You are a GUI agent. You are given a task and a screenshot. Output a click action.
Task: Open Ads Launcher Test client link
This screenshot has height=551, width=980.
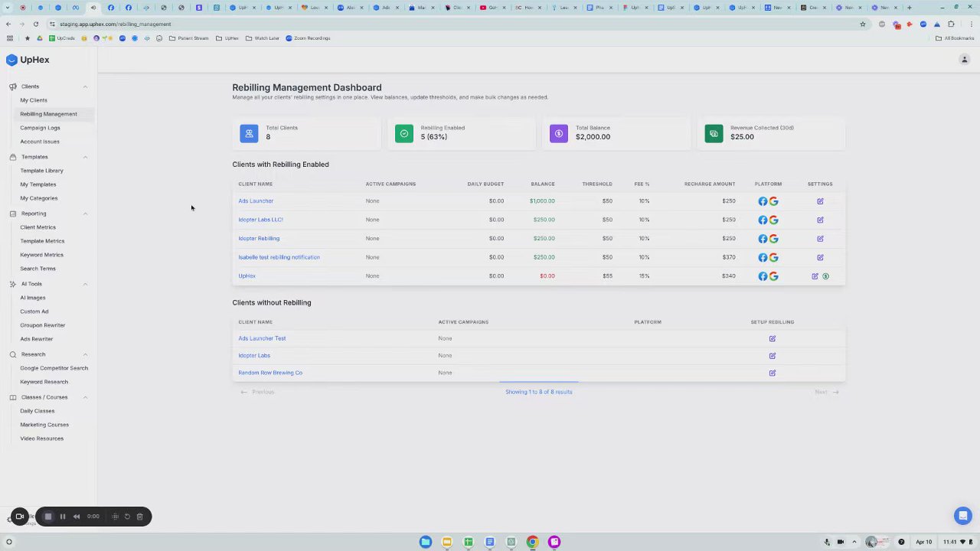tap(262, 338)
